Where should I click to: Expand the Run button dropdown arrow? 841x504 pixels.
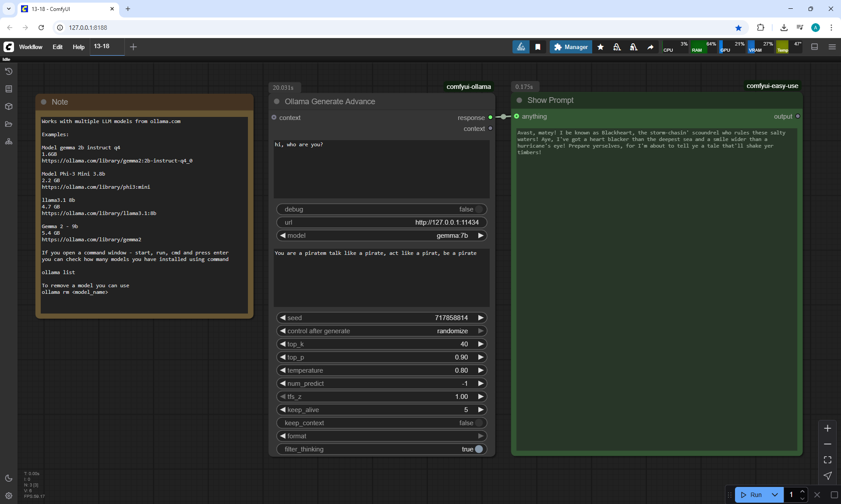(x=775, y=495)
